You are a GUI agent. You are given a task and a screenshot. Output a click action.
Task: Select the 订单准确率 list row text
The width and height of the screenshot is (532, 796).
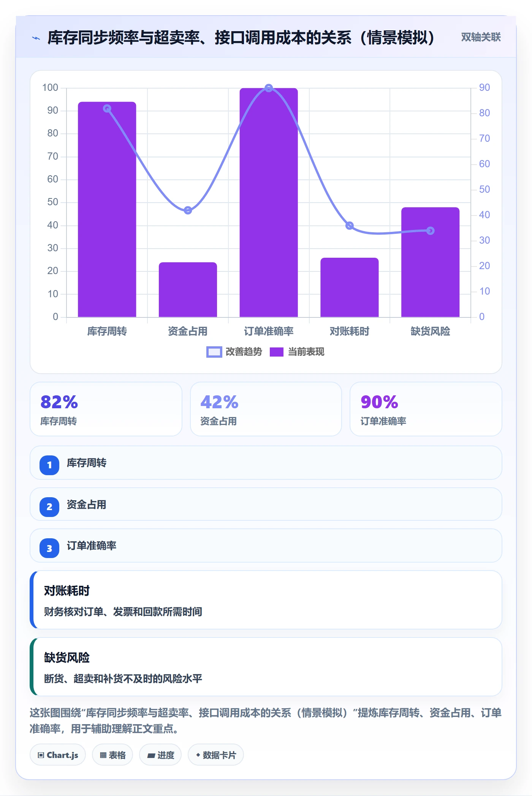coord(92,546)
